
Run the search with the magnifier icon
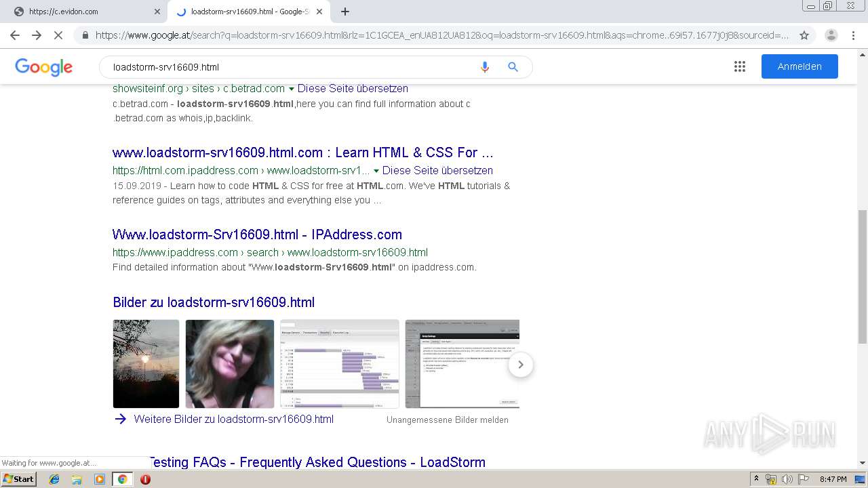513,67
